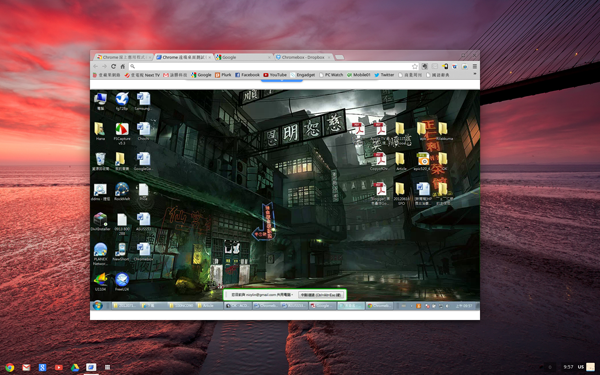Go back with the browser back arrow

(96, 66)
